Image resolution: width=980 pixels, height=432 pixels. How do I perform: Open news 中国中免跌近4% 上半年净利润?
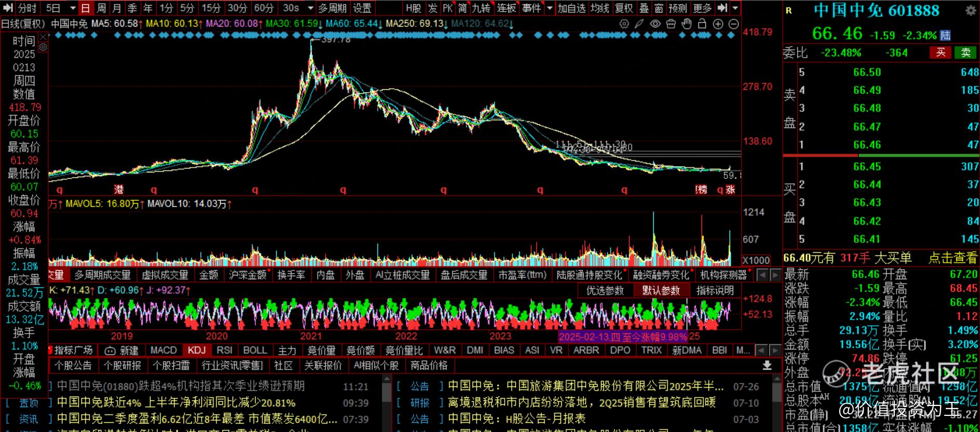coord(176,403)
